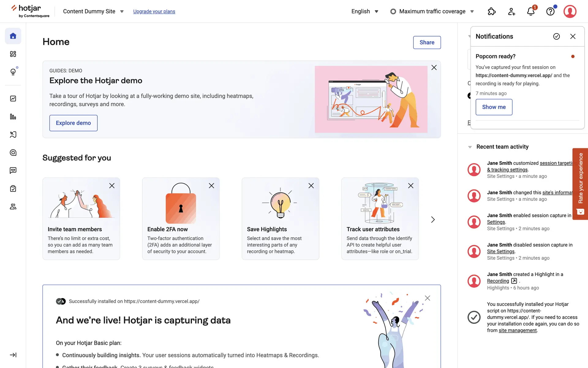This screenshot has width=588, height=368.
Task: Open the bar chart Funnels sidebar icon
Action: [13, 117]
